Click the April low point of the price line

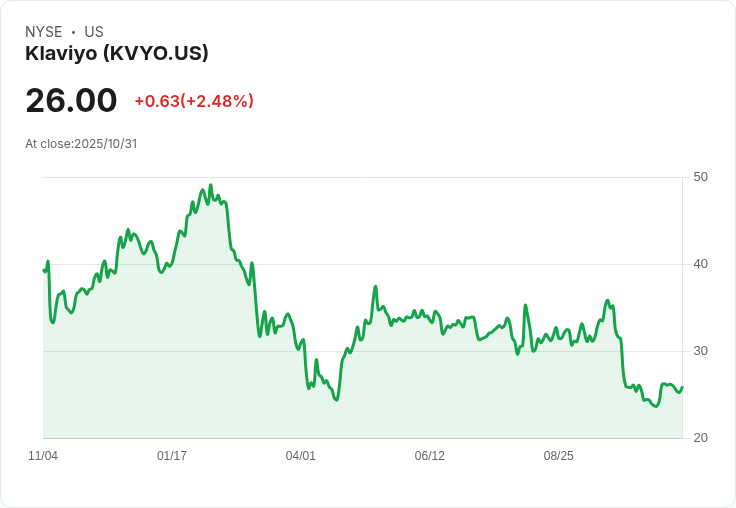[336, 400]
